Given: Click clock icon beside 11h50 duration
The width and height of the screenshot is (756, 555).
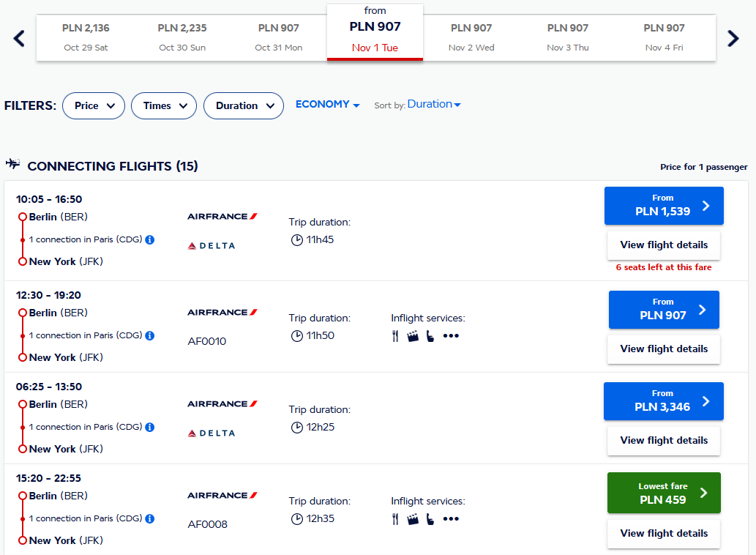Looking at the screenshot, I should (x=297, y=336).
